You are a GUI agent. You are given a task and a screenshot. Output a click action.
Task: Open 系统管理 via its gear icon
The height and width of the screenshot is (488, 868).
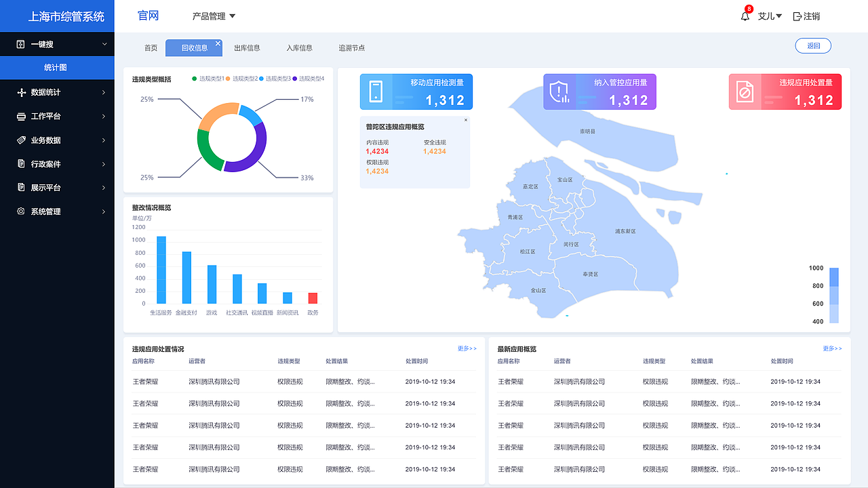(20, 211)
